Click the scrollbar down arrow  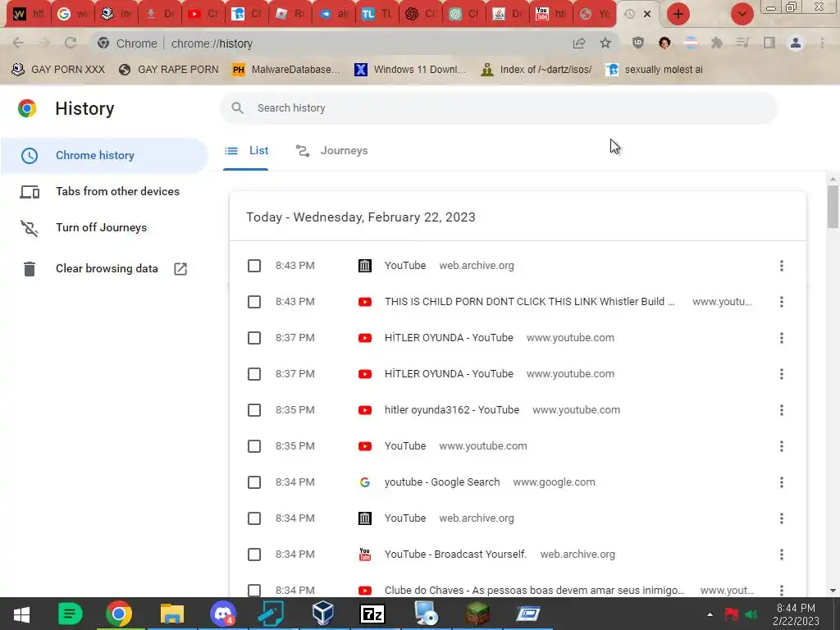coord(833,591)
